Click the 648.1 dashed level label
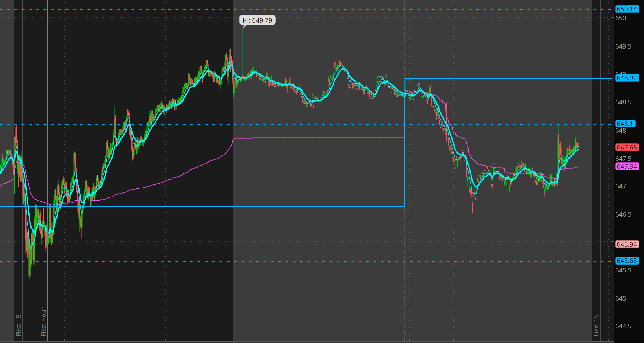The image size is (644, 343). [x=625, y=124]
